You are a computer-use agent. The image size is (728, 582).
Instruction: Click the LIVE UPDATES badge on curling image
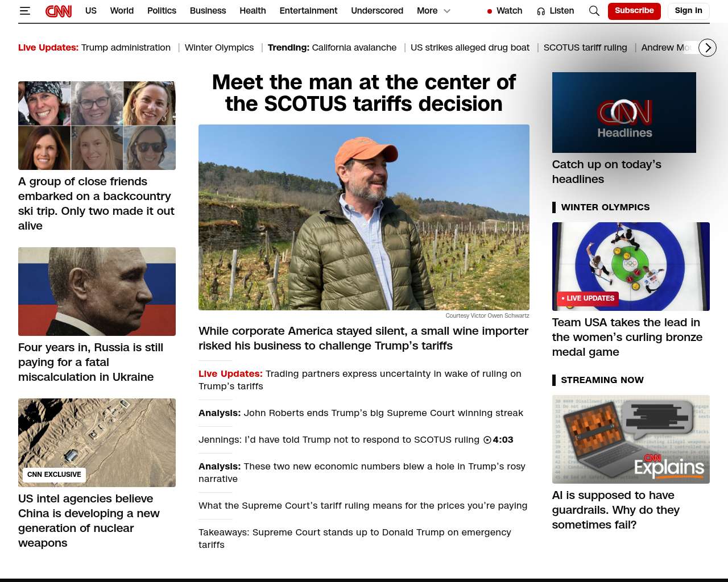point(588,298)
